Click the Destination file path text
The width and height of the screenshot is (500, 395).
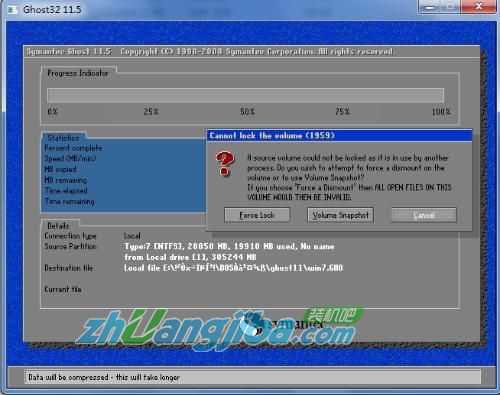coord(233,268)
